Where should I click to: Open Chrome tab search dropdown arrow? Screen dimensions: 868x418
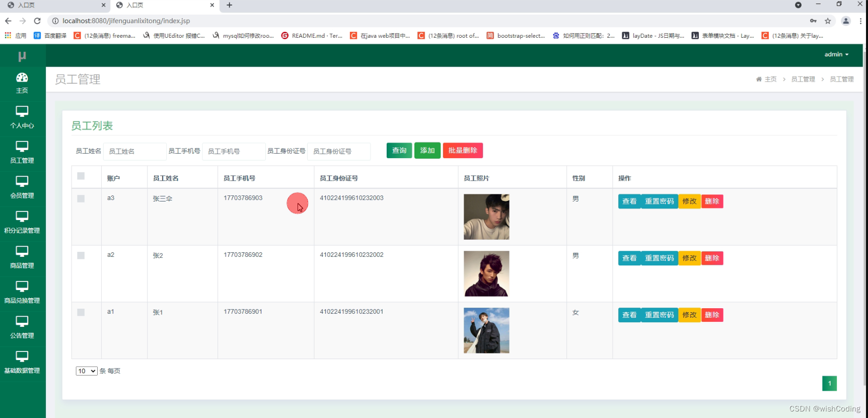tap(798, 5)
